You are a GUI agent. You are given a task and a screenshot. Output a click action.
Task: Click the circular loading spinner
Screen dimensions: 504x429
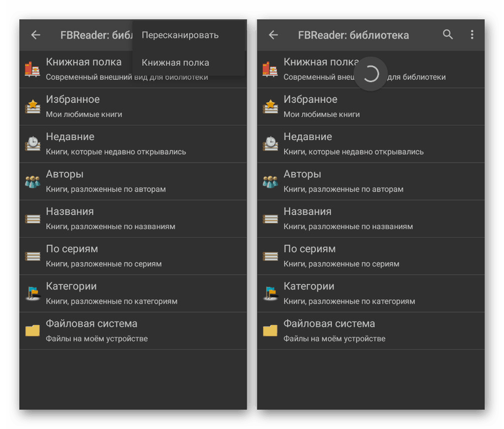point(370,74)
